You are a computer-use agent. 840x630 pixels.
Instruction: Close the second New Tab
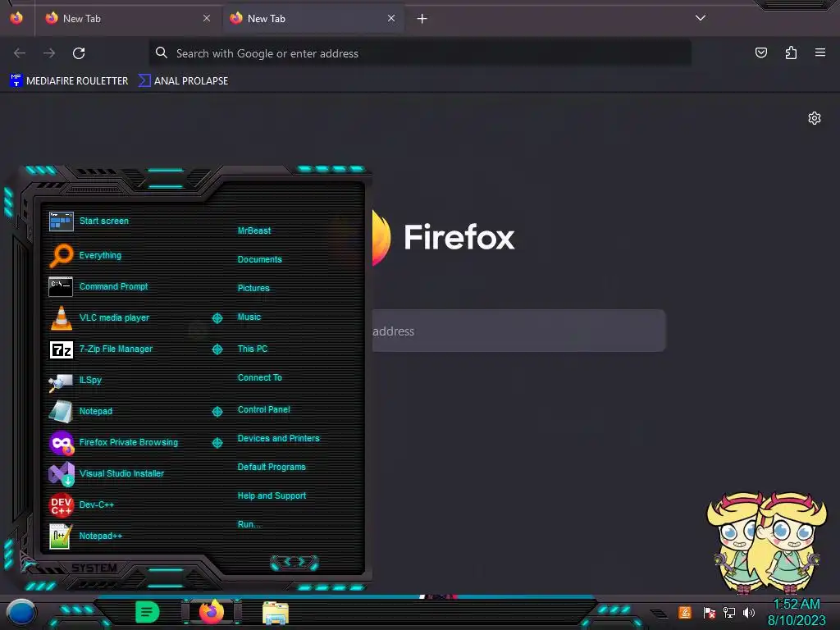(x=391, y=18)
